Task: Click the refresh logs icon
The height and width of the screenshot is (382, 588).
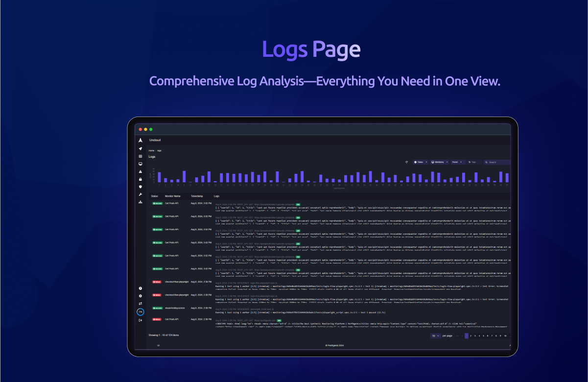Action: 407,162
